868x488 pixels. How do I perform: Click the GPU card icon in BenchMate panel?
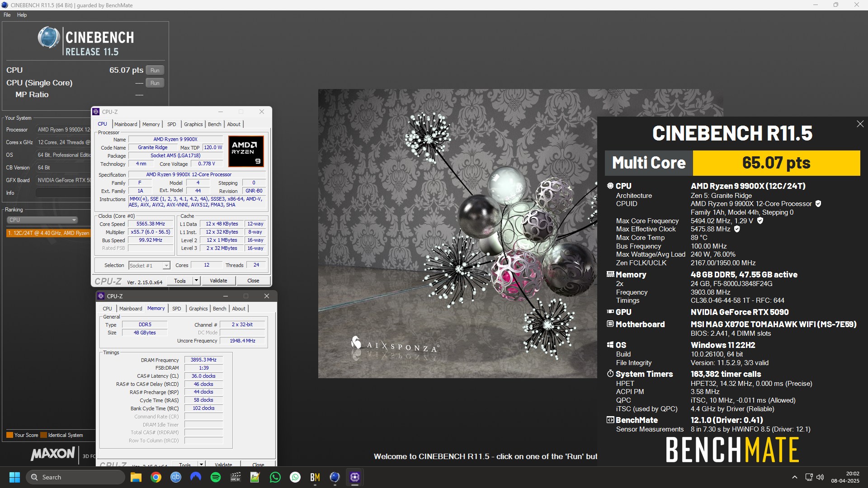(x=610, y=312)
